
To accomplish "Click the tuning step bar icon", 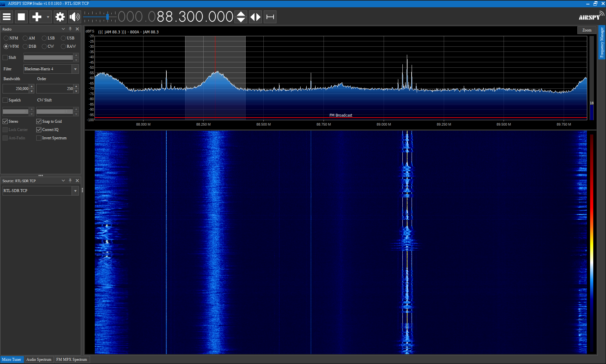I will pyautogui.click(x=270, y=17).
